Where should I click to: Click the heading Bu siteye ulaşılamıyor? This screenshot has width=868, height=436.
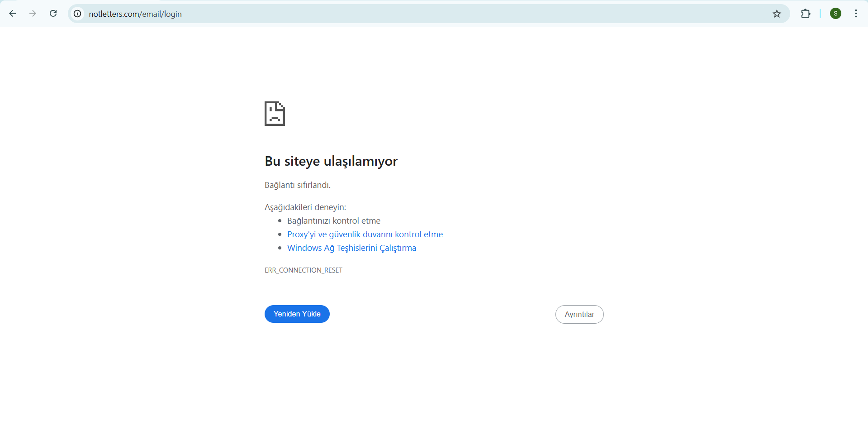coord(331,161)
